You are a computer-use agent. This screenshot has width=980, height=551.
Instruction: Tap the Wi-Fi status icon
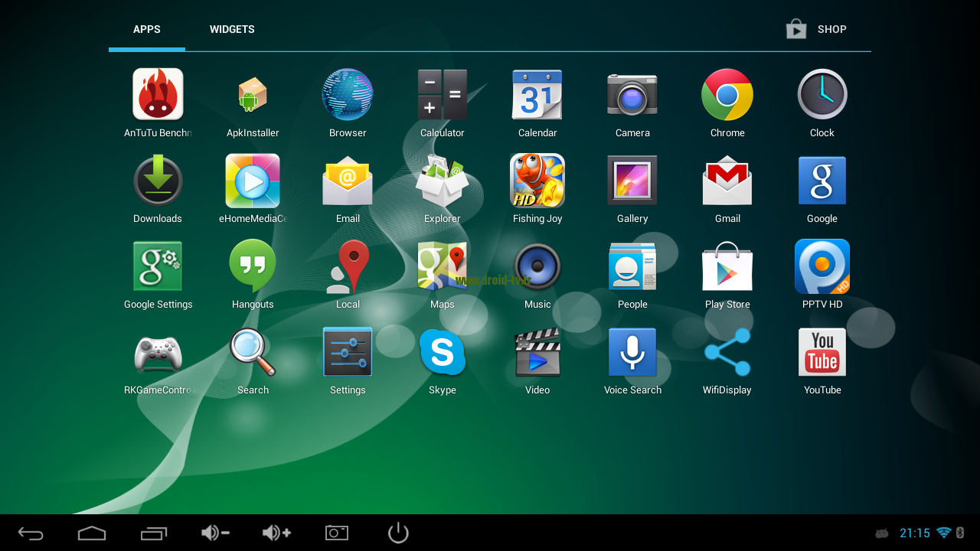pyautogui.click(x=944, y=533)
